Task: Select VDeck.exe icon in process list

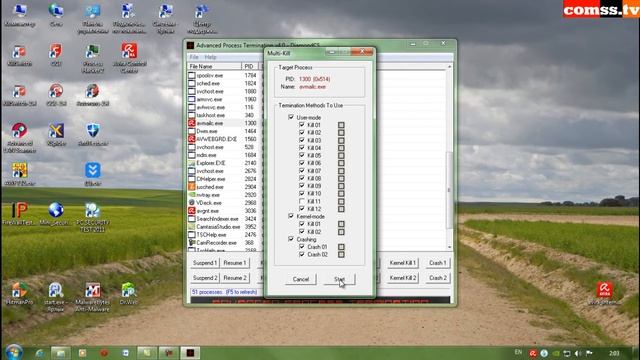Action: point(191,202)
